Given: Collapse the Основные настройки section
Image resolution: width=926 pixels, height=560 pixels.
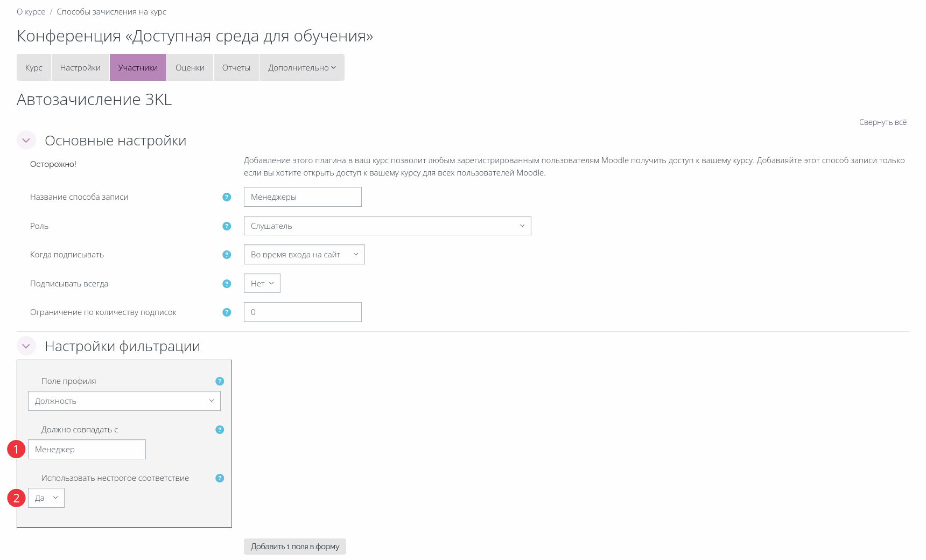Looking at the screenshot, I should [x=26, y=141].
